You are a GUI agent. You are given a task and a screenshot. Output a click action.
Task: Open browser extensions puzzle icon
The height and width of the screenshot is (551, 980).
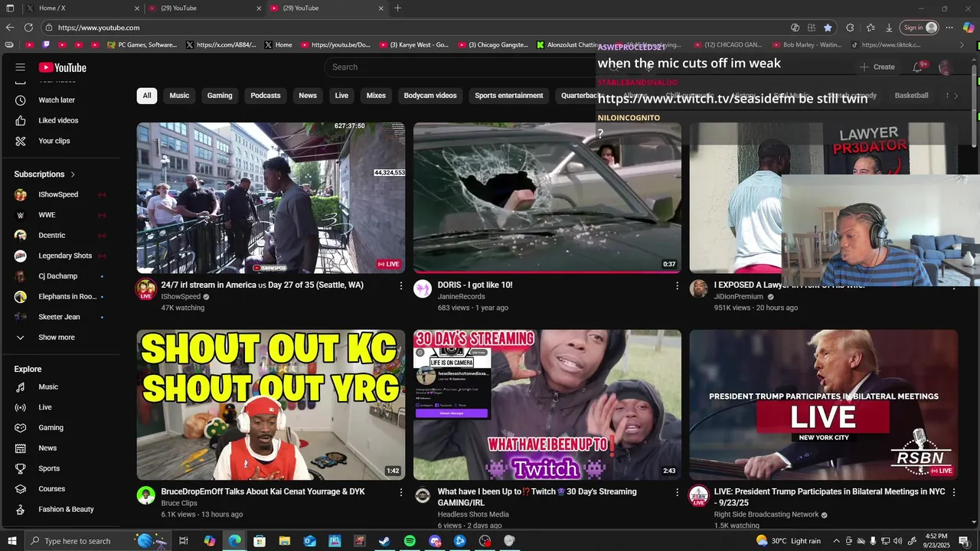coord(850,28)
